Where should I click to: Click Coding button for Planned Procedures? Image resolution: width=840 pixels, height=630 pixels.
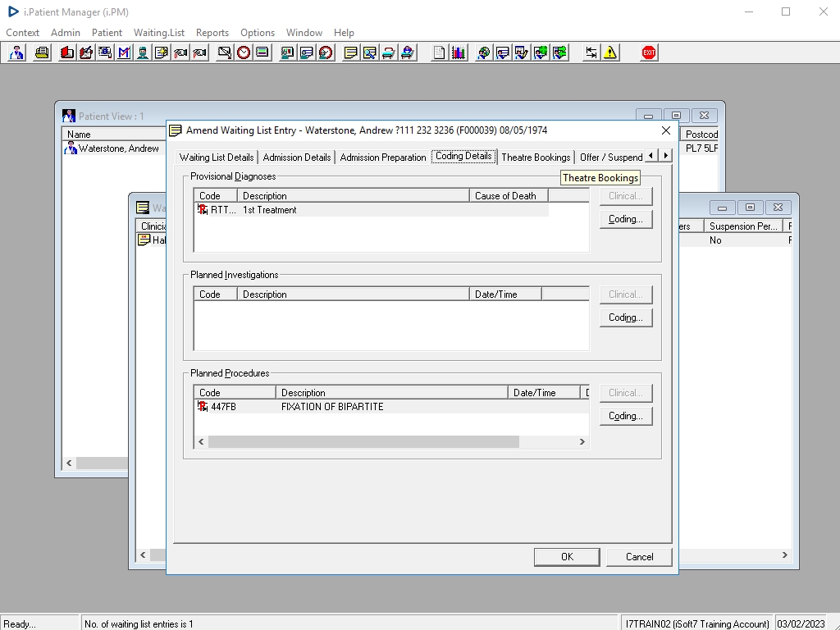626,416
